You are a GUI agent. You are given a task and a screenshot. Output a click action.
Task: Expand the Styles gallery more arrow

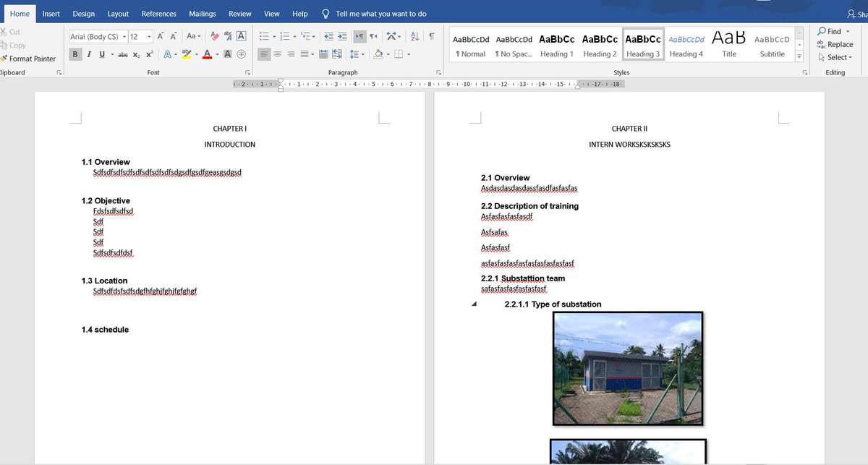click(799, 56)
